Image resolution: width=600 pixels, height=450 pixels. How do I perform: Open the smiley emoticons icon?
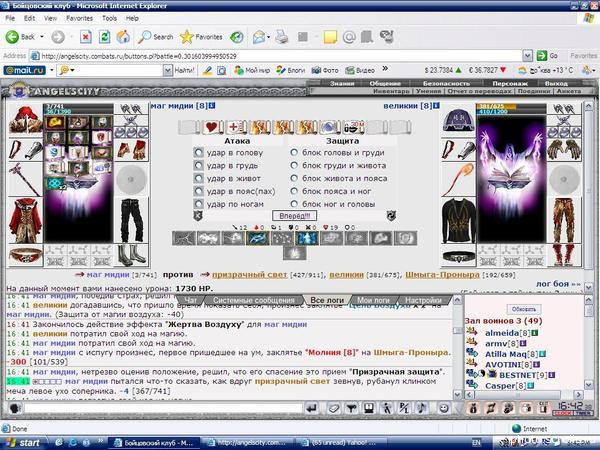point(444,408)
